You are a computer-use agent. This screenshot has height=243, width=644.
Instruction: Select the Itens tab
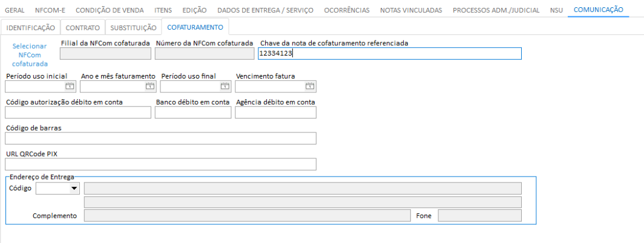163,10
